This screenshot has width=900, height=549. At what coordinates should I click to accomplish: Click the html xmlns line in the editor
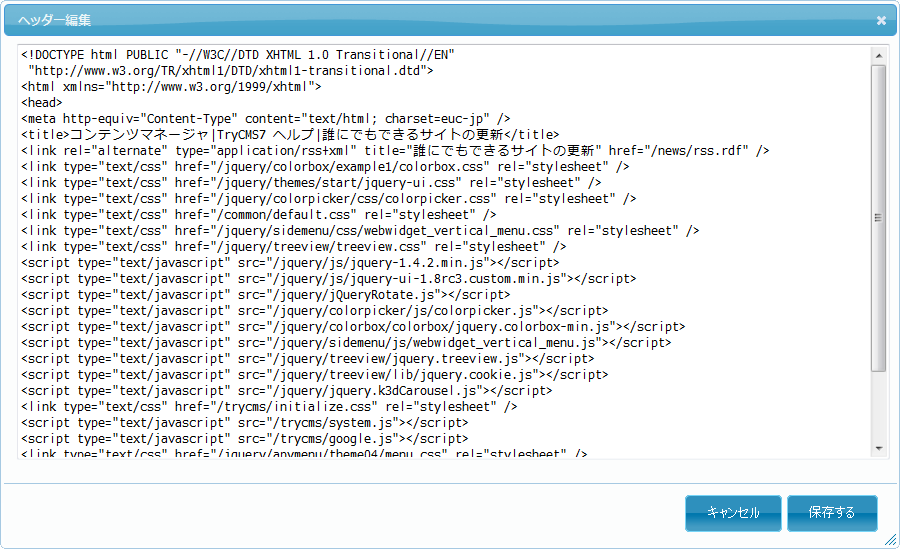pos(170,87)
